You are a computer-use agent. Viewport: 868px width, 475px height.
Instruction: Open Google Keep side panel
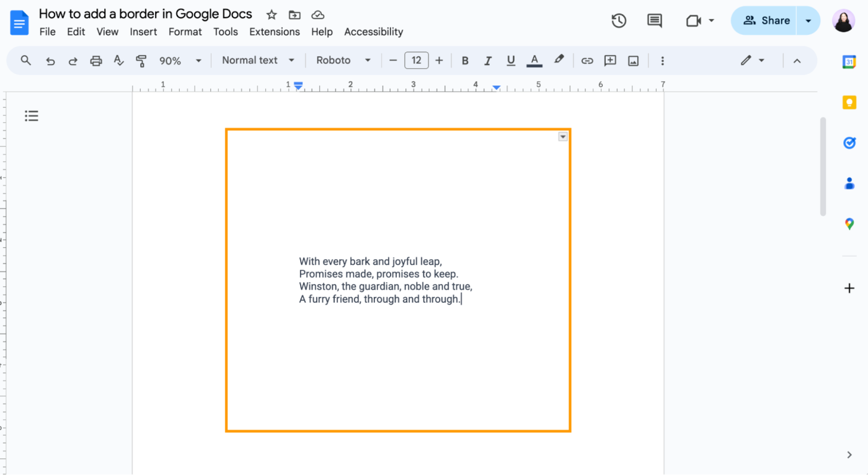(849, 102)
